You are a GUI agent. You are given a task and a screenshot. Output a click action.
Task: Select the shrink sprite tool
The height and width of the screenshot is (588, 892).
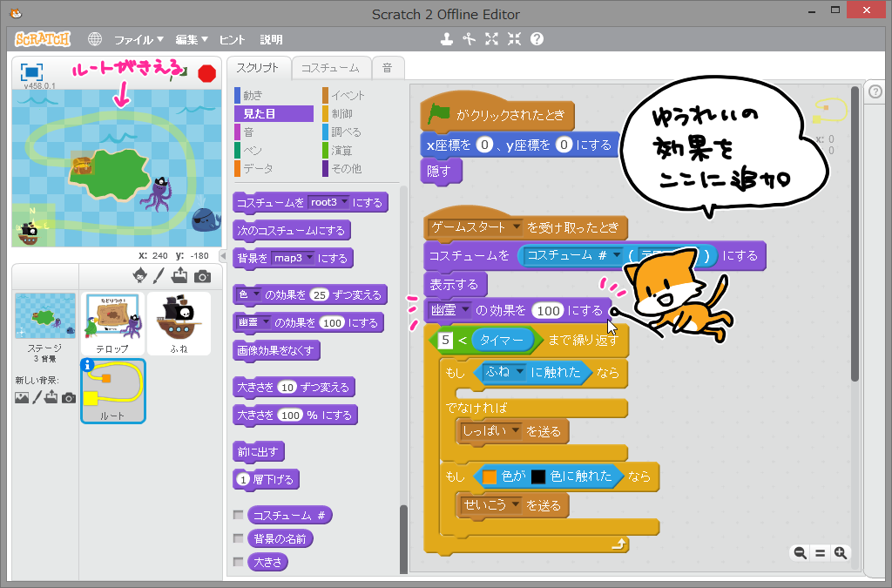tap(514, 38)
